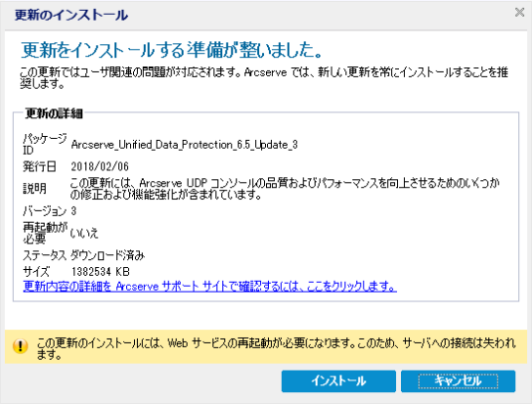532x404 pixels.
Task: Close the 更新のインストール dialog with the X
Action: pos(519,13)
